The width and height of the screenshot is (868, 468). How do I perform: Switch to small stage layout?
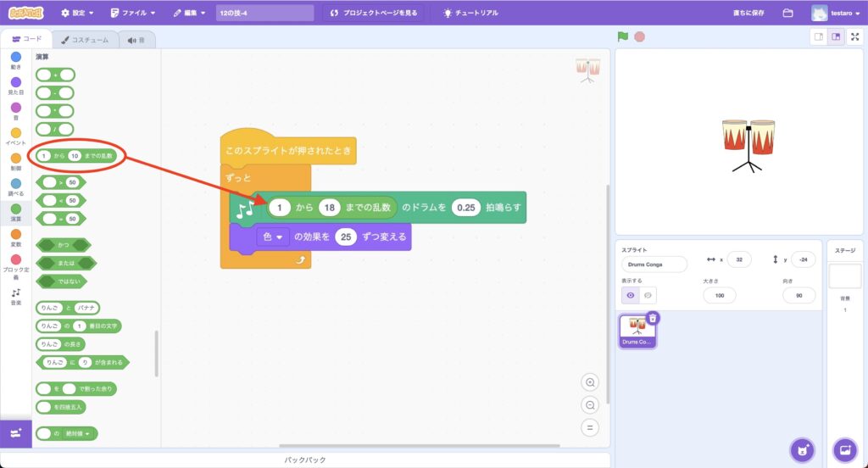pos(819,36)
